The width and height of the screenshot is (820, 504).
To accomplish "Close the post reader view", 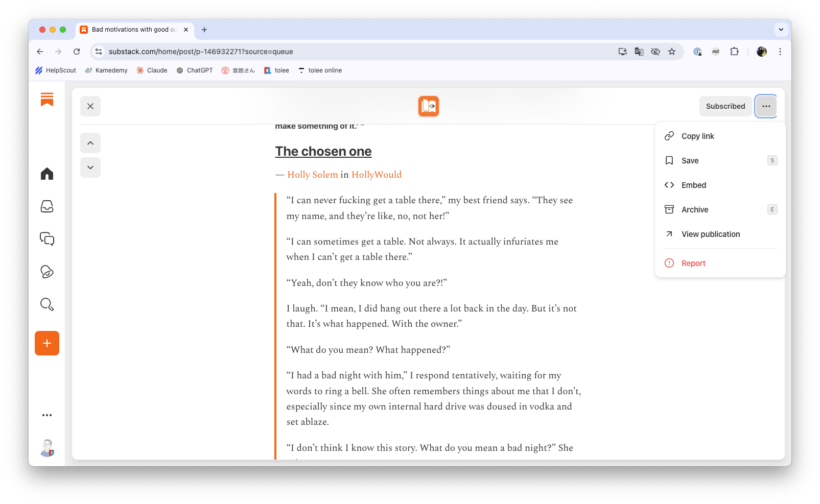I will (x=90, y=106).
